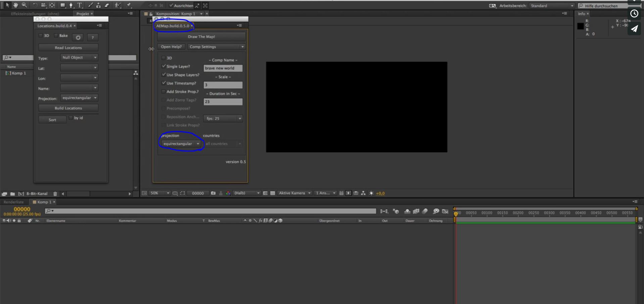
Task: Click the new folder icon in Project panel
Action: pos(12,194)
